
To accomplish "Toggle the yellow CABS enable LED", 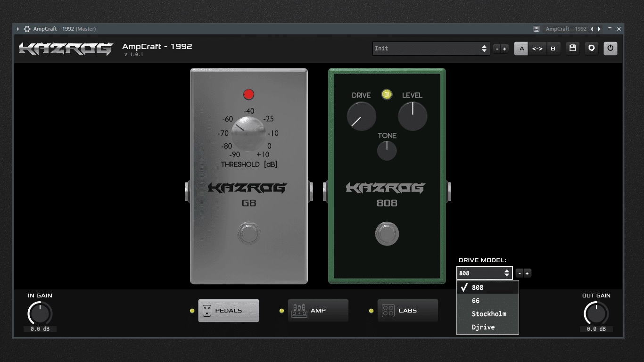I will click(371, 311).
